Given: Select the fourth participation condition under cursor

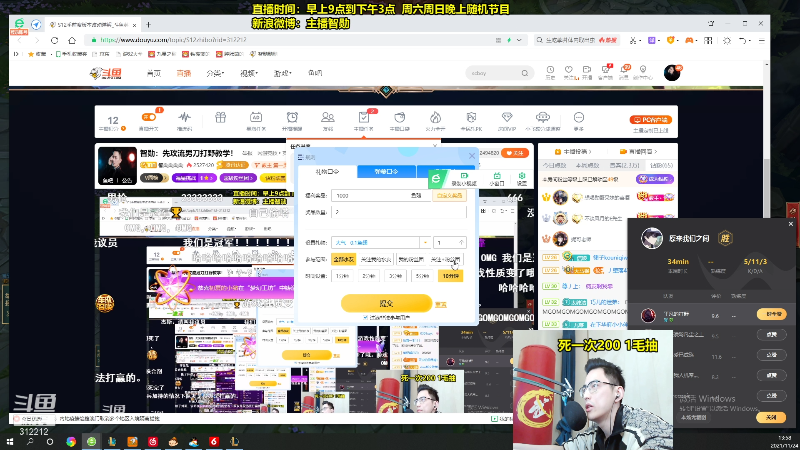Looking at the screenshot, I should coord(445,259).
